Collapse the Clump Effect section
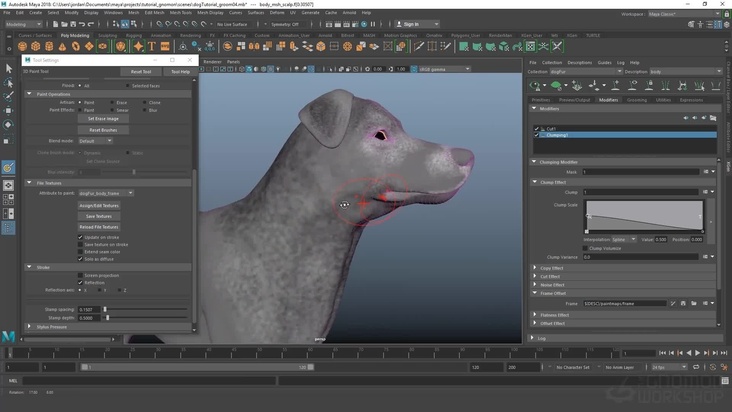Screen dimensions: 732x412 tap(535, 183)
